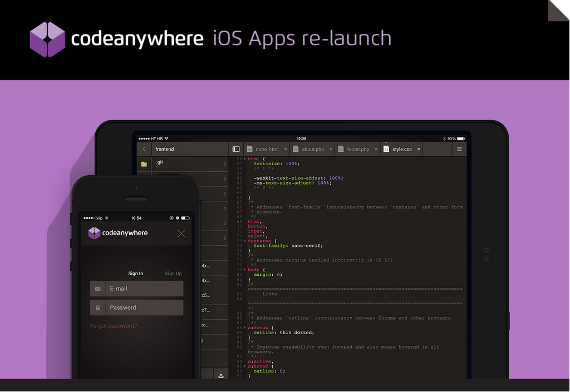Click the codeanywhere cube logo in the header
The image size is (570, 392).
(47, 39)
